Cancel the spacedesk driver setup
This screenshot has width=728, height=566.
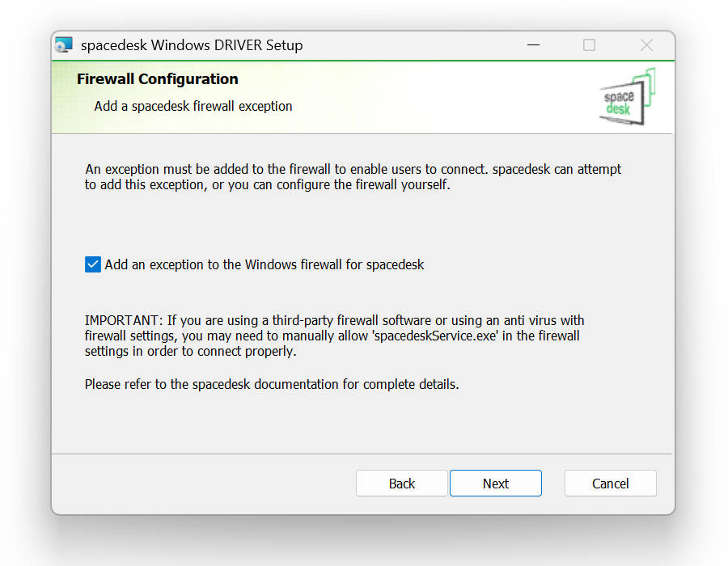(x=610, y=484)
